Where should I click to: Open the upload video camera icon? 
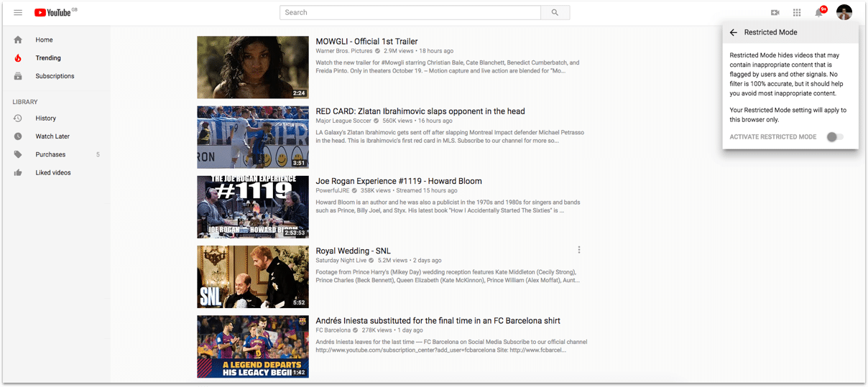[775, 12]
